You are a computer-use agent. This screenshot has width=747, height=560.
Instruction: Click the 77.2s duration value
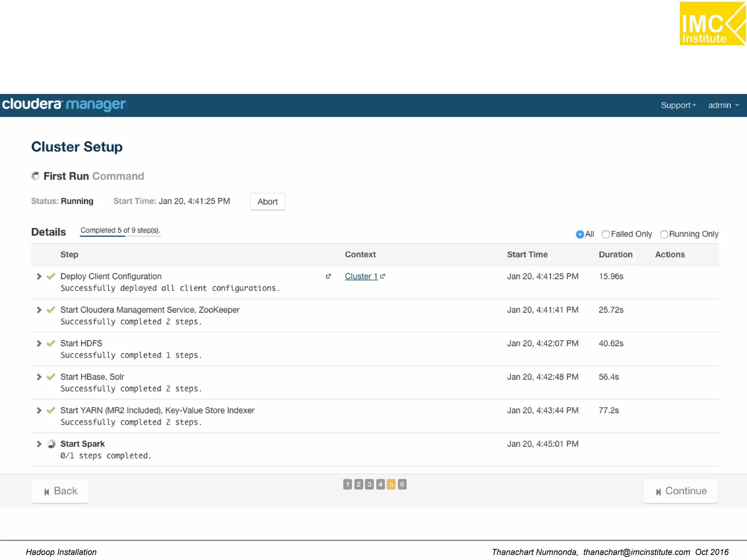click(609, 411)
